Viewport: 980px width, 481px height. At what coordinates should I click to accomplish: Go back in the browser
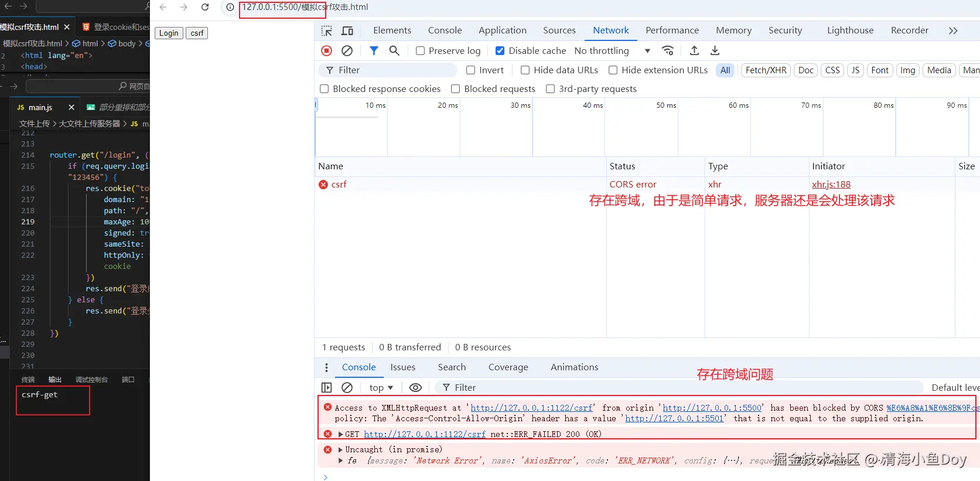tap(163, 7)
